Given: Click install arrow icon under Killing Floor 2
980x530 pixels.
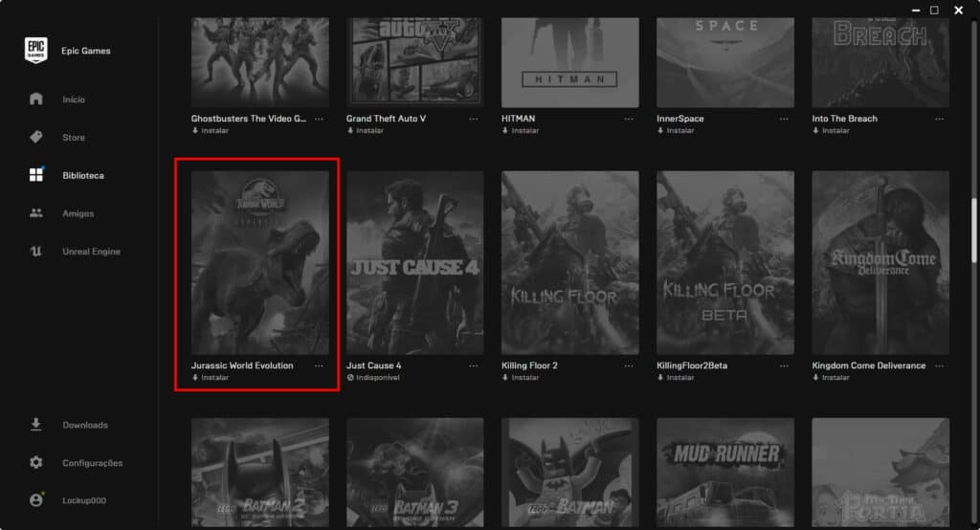Looking at the screenshot, I should [x=505, y=378].
